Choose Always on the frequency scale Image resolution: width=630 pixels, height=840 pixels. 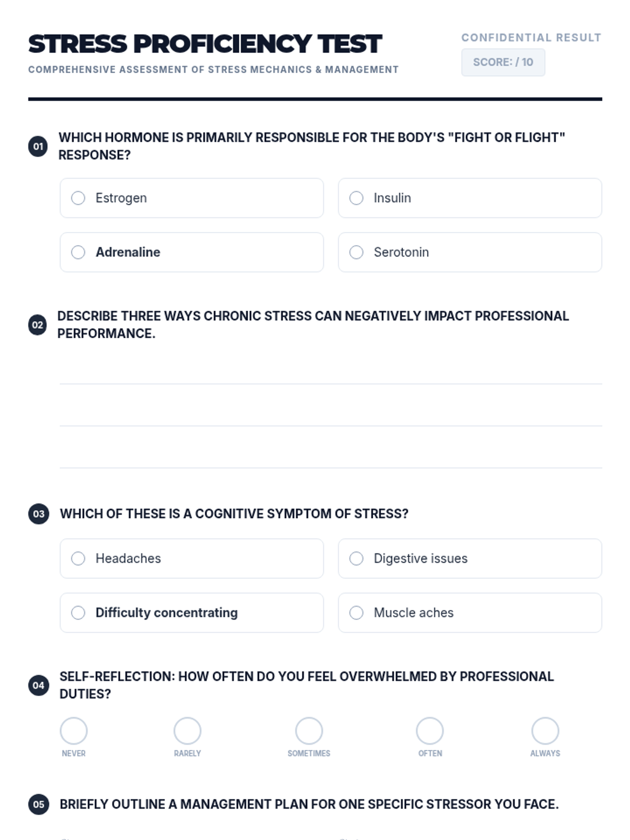[x=545, y=731]
